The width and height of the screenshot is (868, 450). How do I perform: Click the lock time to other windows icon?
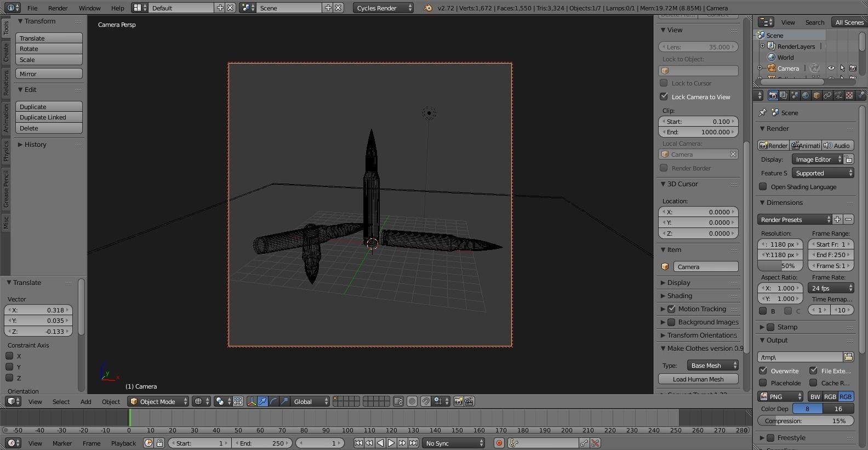[x=159, y=443]
